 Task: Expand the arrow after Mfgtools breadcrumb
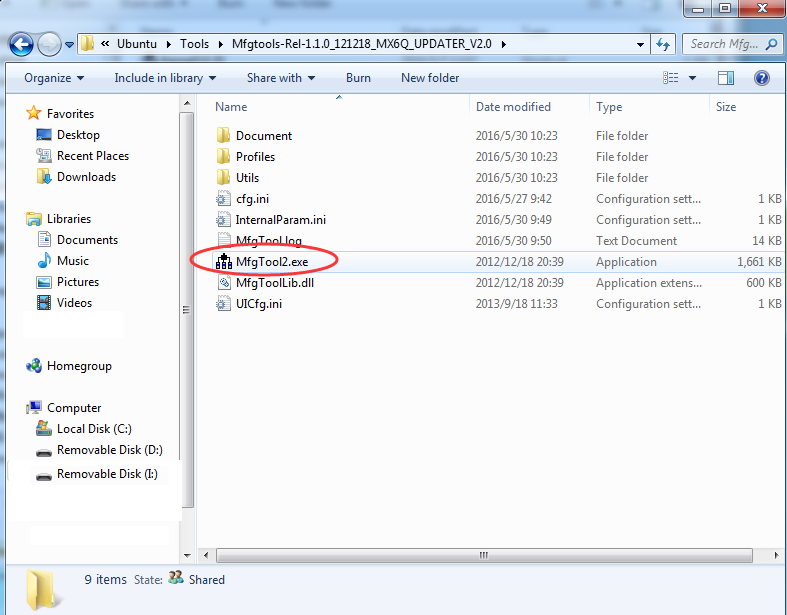503,44
